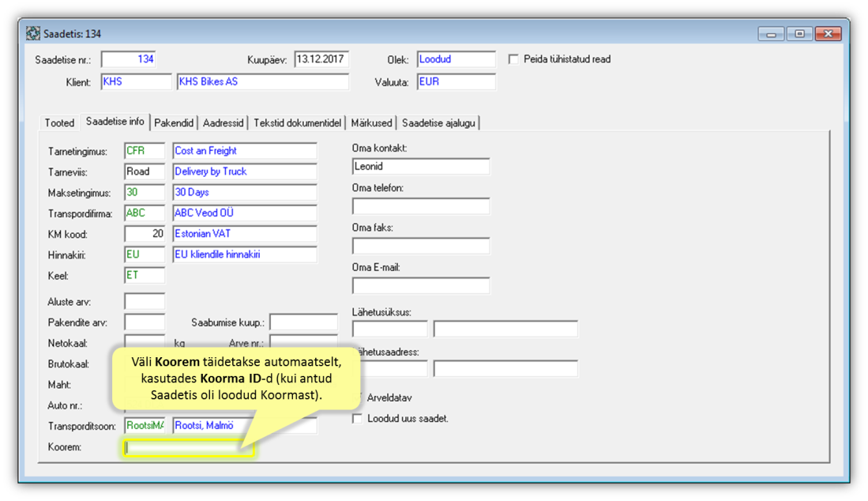Click the Oma faks input field

[x=421, y=246]
